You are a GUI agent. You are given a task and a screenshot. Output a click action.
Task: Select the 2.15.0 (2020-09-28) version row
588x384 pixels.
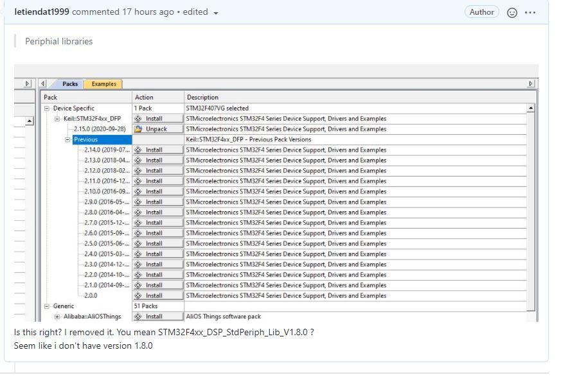[x=100, y=129]
